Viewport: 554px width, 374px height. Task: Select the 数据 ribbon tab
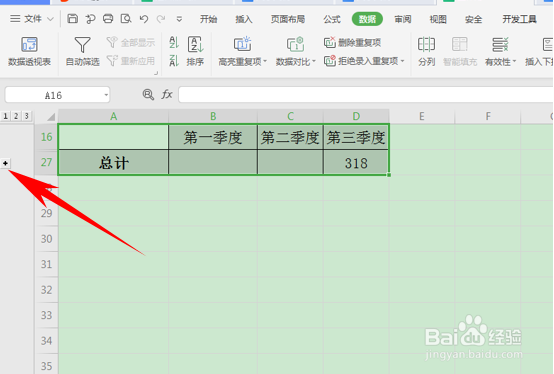coord(367,19)
